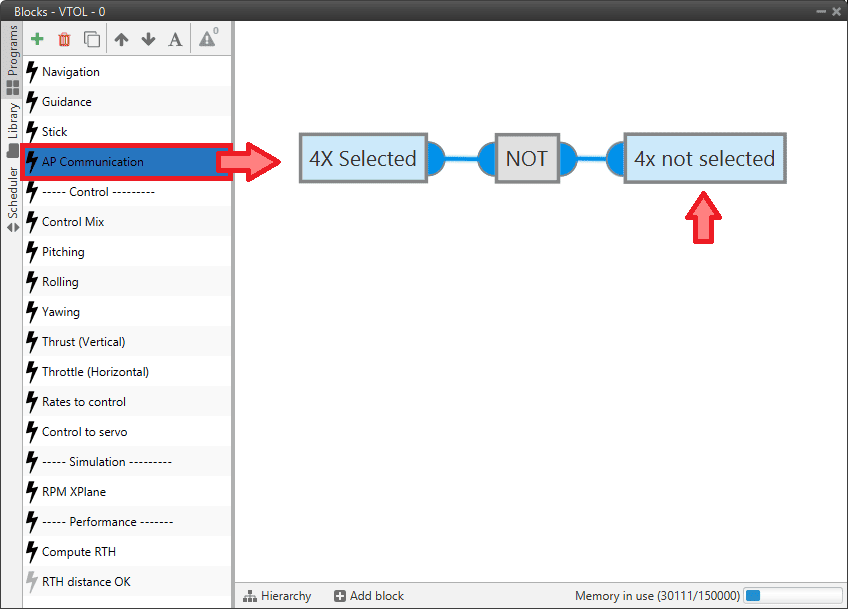Click the red trash delete icon
Image resolution: width=848 pixels, height=609 pixels.
coord(64,40)
